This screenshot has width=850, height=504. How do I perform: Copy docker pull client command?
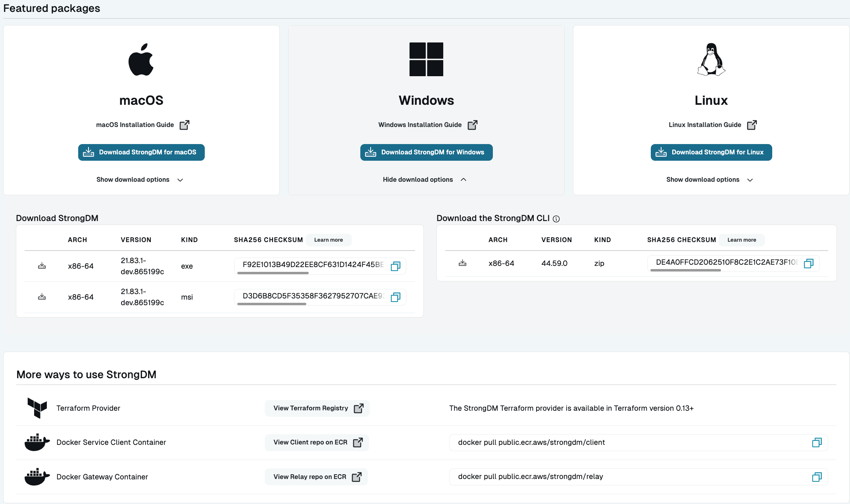coord(817,442)
